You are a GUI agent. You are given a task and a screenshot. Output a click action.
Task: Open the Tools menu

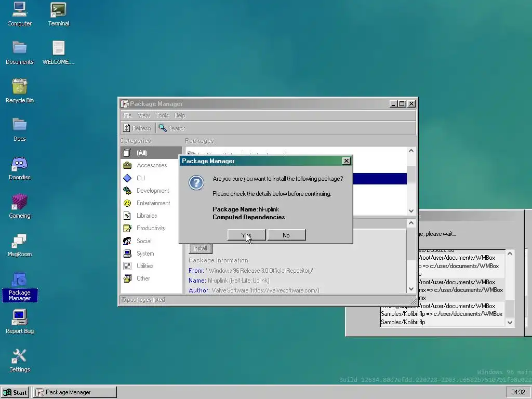pyautogui.click(x=162, y=115)
